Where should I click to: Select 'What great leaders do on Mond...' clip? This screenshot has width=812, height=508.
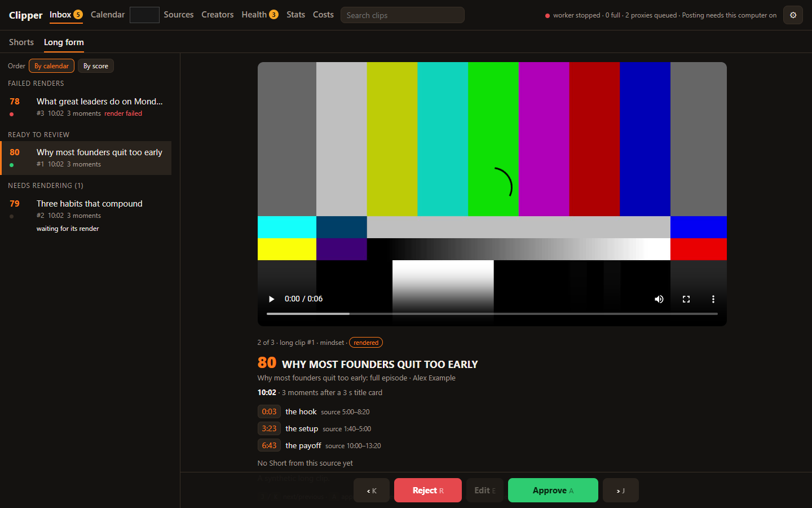coord(86,107)
